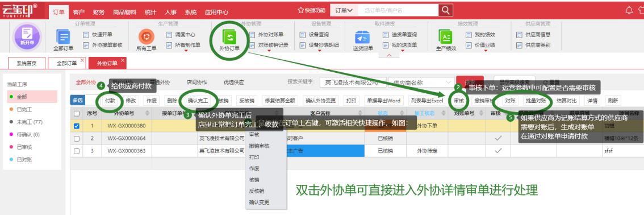The image size is (644, 215).
Task: Click the 英飞凌技术有限公司 keyword field
Action: click(353, 82)
